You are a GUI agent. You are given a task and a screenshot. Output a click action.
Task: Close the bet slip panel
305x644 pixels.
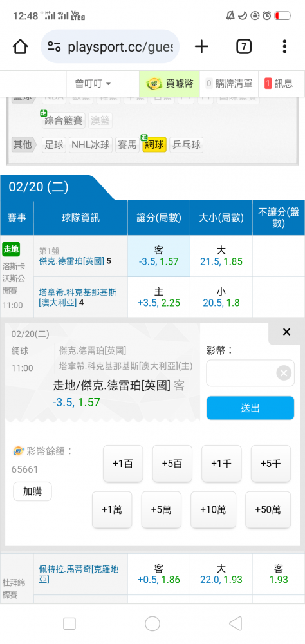[286, 332]
